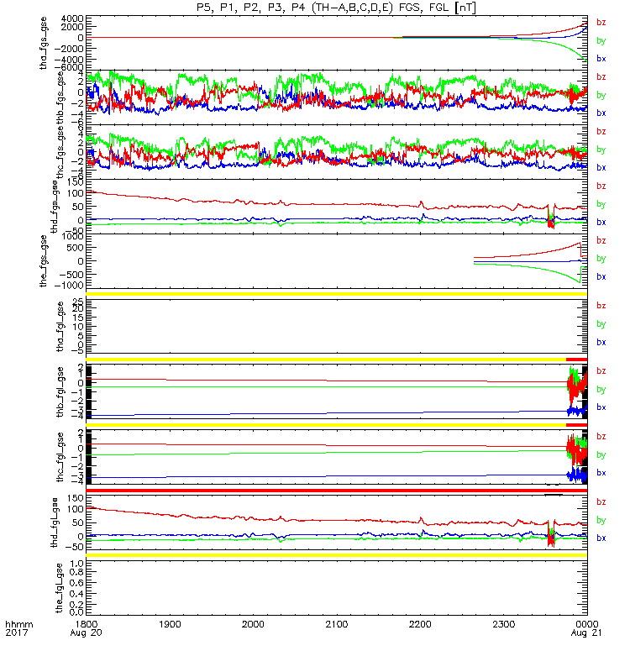Click the 1000 tick in the_fgs_gse panel
Screen dimensions: 630x672
[x=72, y=237]
